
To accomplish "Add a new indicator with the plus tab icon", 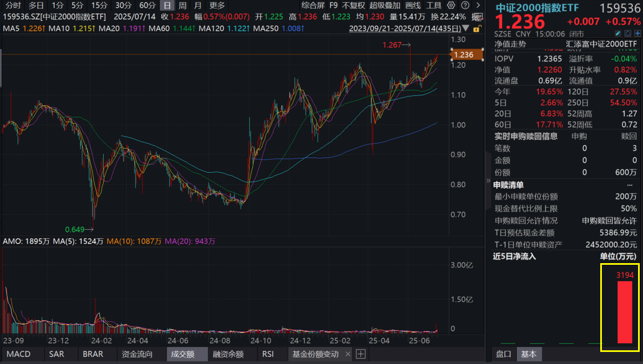I will coord(361,354).
